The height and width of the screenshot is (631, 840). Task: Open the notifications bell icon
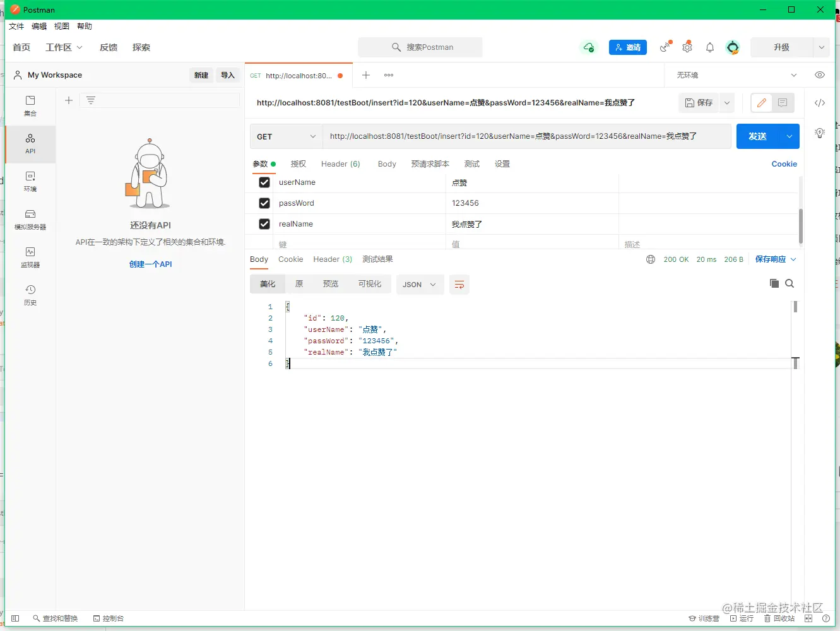click(x=710, y=47)
